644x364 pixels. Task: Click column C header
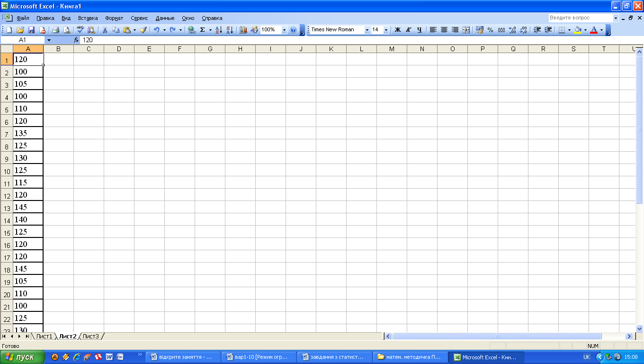(89, 49)
